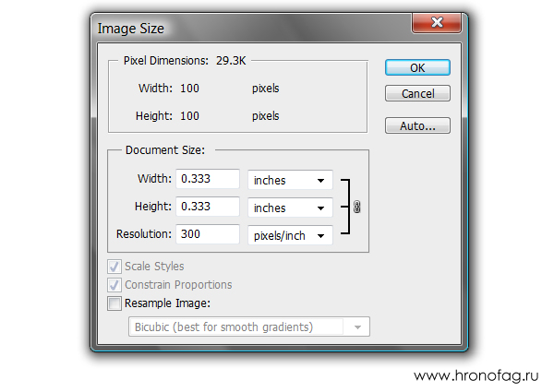Click the www.hronofag.ru watermark link

pyautogui.click(x=476, y=376)
